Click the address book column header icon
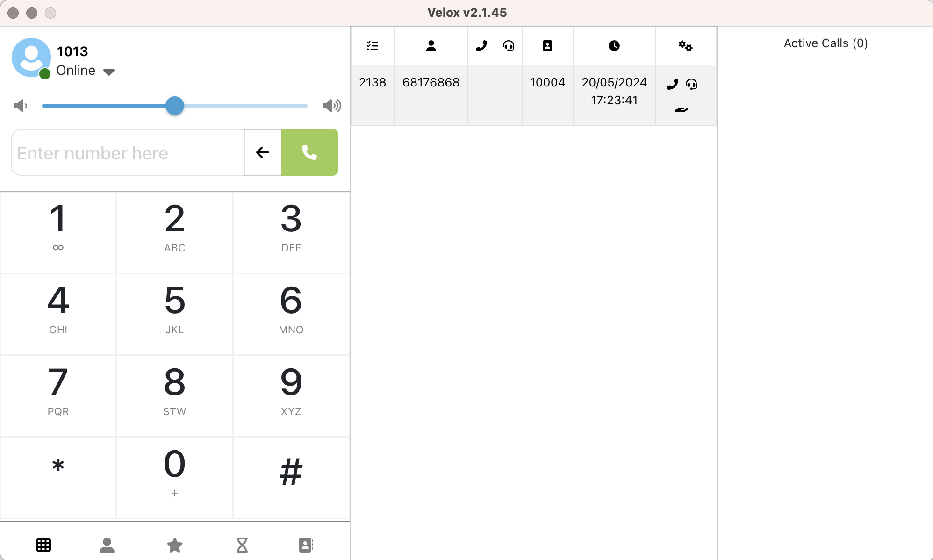 (x=548, y=46)
